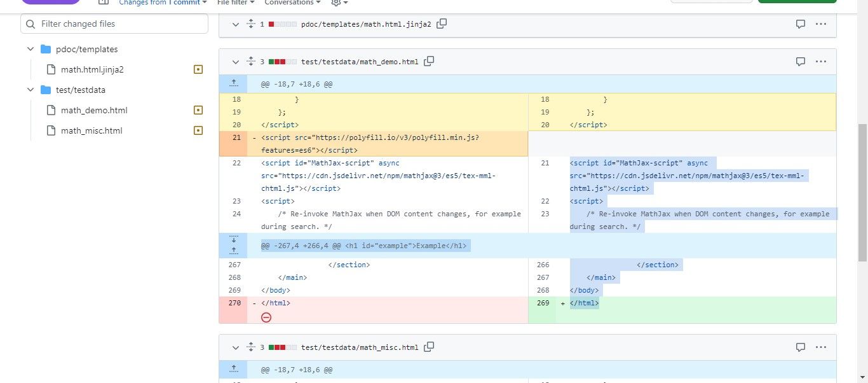Copy the math.html.jinja2 file path

click(442, 24)
